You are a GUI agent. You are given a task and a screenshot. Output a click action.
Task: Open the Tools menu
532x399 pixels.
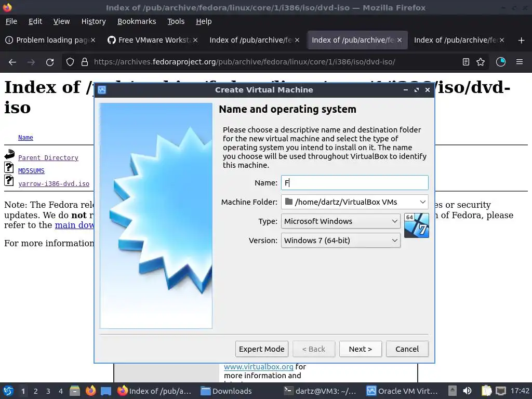point(176,21)
